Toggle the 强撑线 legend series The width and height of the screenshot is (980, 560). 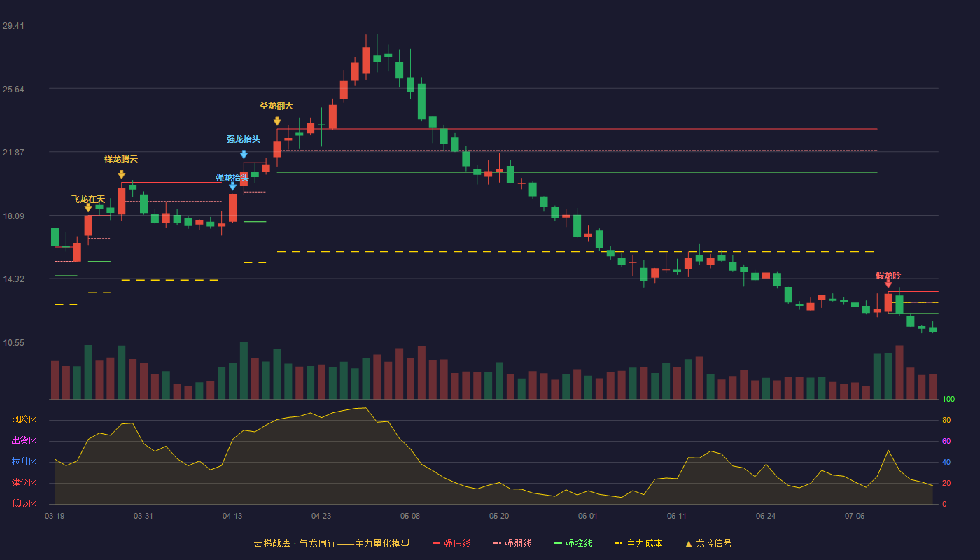point(573,543)
